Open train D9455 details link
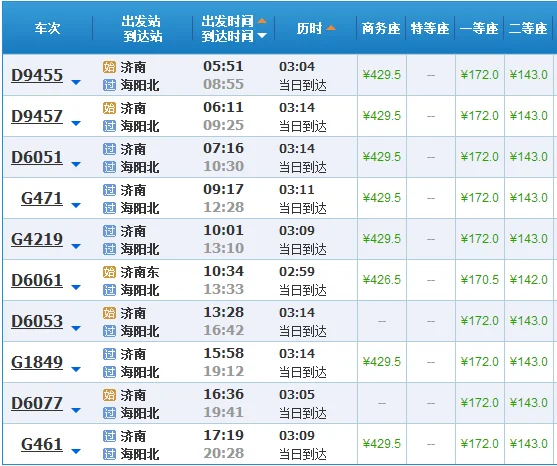The image size is (557, 466). click(37, 75)
